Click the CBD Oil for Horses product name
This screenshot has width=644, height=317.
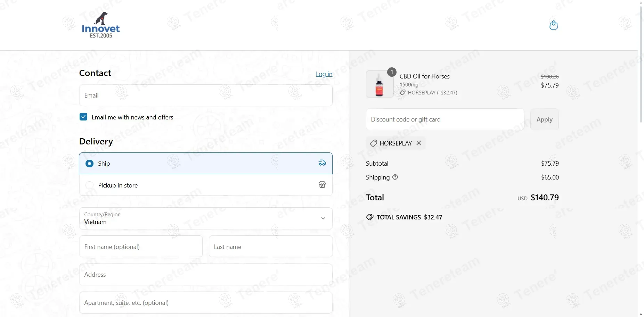425,76
